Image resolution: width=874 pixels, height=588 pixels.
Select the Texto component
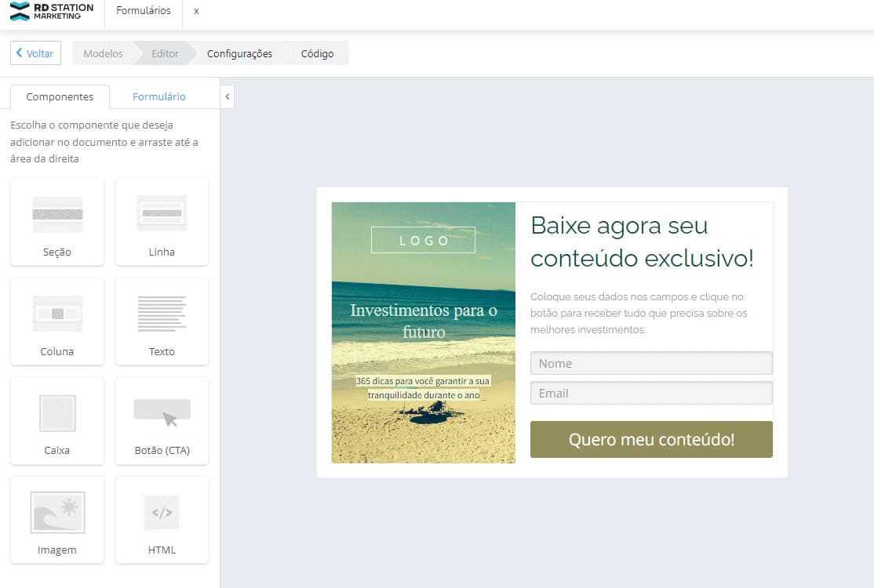tap(162, 321)
